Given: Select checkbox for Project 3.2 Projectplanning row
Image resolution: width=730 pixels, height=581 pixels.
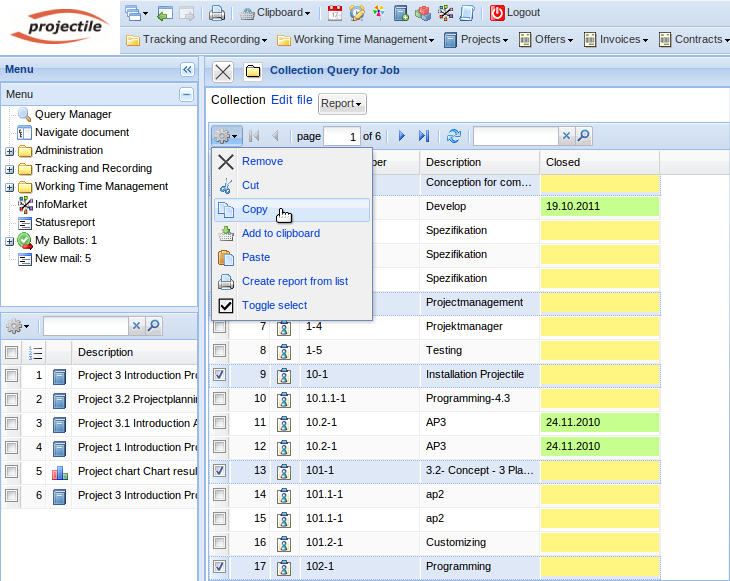Looking at the screenshot, I should 12,400.
